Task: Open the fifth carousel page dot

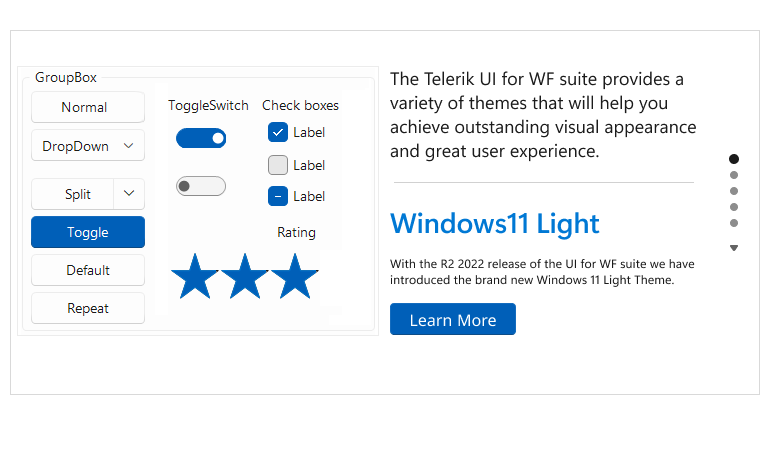Action: point(734,223)
